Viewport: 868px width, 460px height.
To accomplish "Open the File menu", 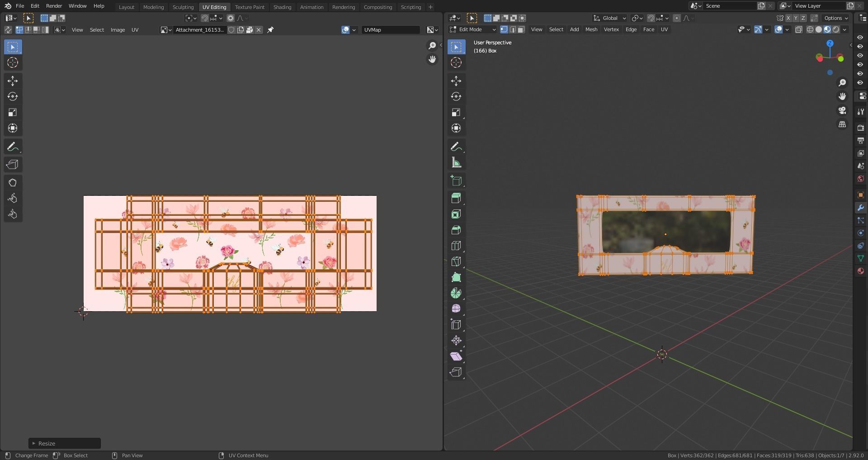I will click(20, 6).
